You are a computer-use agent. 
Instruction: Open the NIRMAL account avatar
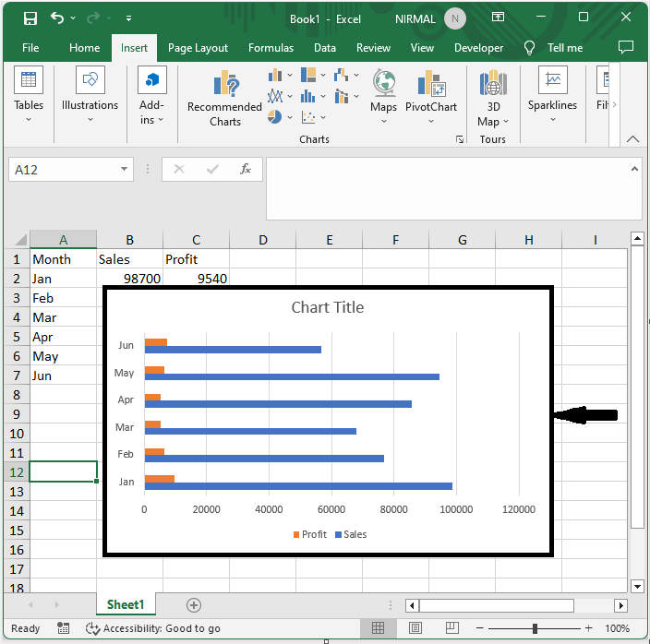(x=455, y=18)
